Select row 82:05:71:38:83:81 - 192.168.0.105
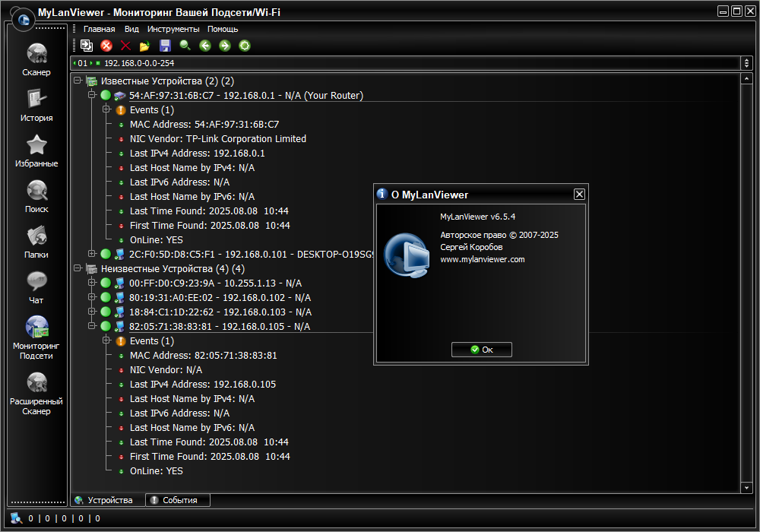Image resolution: width=760 pixels, height=532 pixels. tap(220, 327)
